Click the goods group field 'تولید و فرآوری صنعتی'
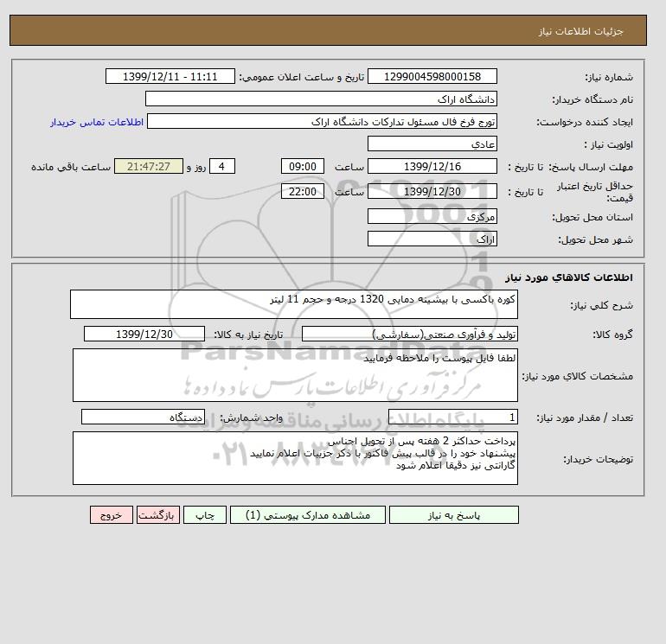 409,334
